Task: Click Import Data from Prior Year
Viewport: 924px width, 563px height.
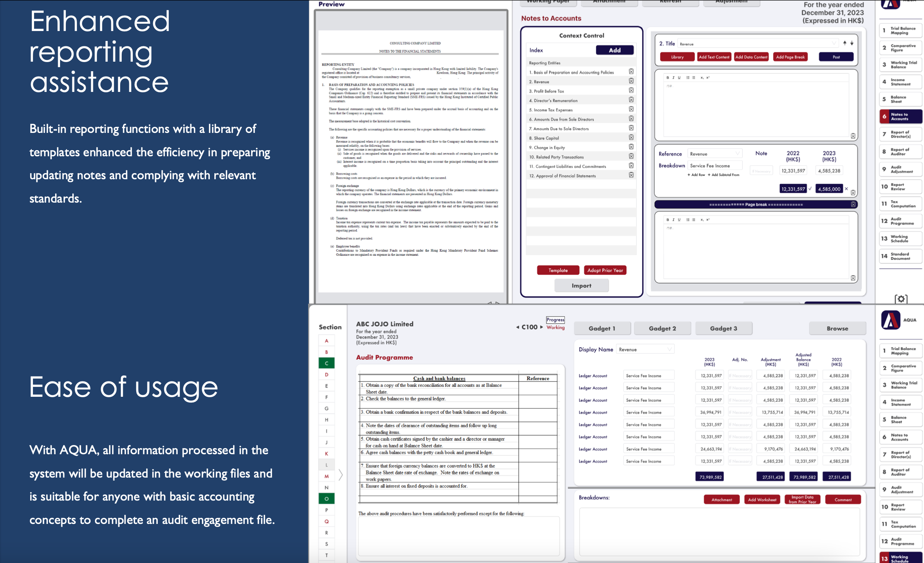Action: (802, 499)
